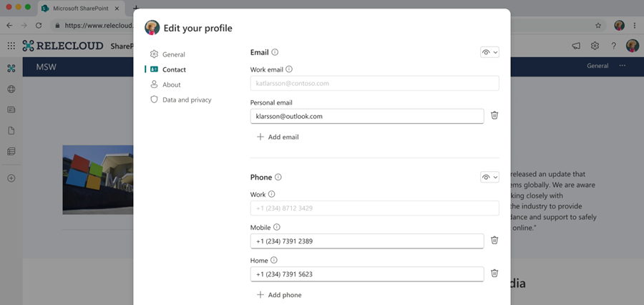Click Add email button
The width and height of the screenshot is (644, 305).
[x=278, y=137]
